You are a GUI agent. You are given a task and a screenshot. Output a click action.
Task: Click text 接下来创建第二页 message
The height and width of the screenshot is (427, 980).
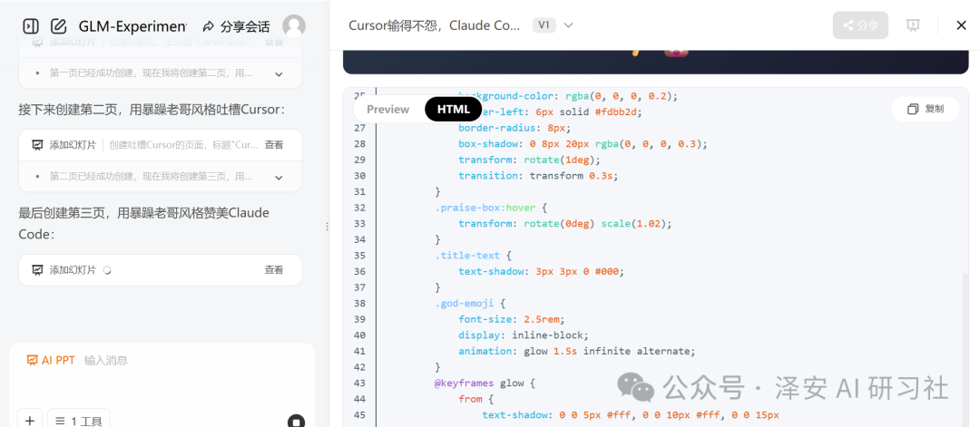pyautogui.click(x=152, y=110)
